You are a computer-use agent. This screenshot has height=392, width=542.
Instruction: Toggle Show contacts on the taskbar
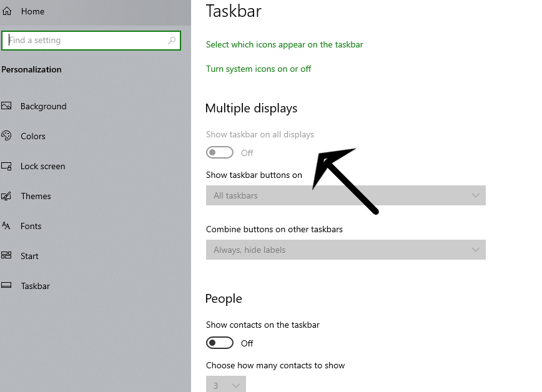coord(220,343)
